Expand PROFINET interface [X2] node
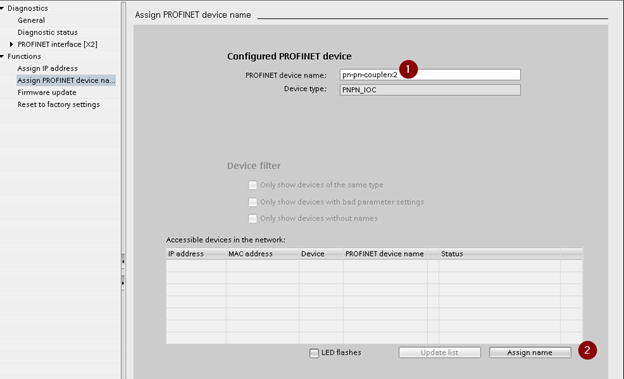The image size is (624, 379). pos(11,44)
